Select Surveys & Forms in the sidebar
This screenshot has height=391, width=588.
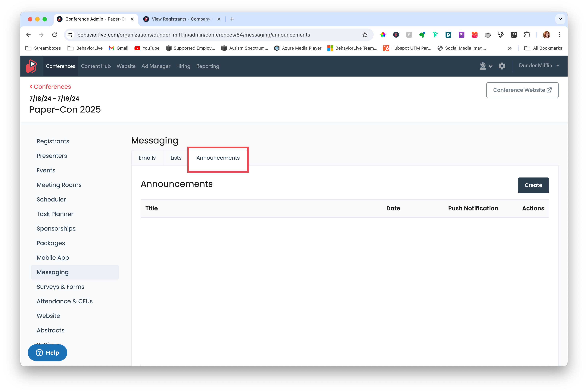pos(60,286)
